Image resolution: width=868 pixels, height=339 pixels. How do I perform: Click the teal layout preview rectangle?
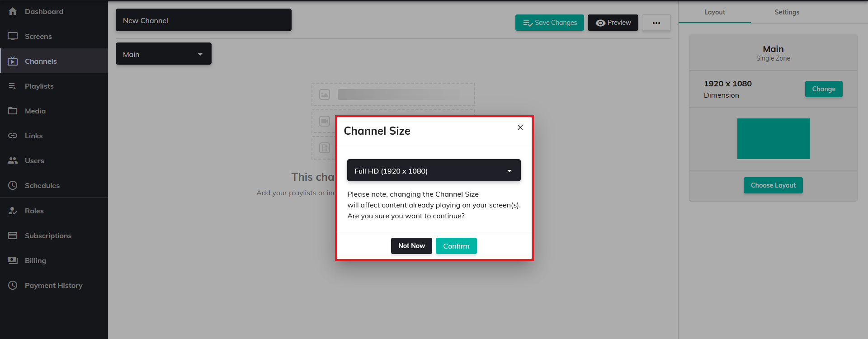tap(773, 139)
